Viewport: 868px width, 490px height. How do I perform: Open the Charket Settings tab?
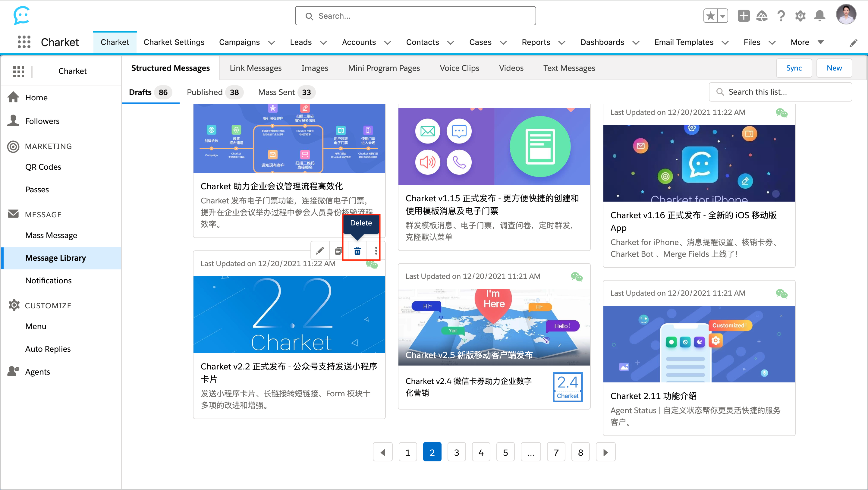[x=174, y=42]
